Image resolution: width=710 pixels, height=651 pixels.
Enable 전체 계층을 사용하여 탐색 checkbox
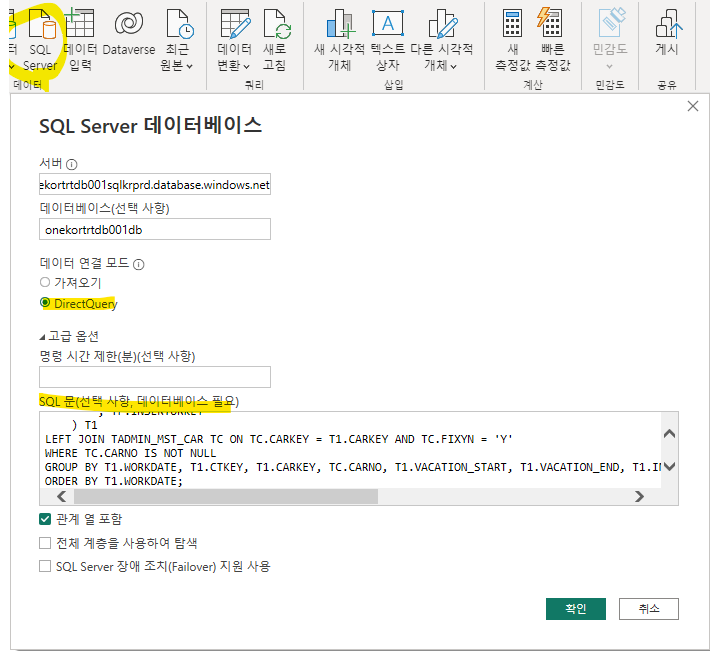click(x=45, y=543)
